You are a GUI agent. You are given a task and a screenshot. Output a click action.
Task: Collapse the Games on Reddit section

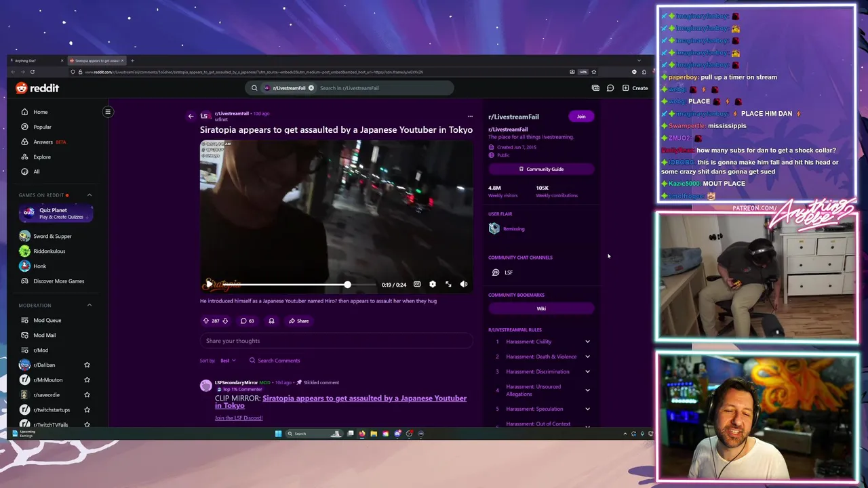[89, 195]
